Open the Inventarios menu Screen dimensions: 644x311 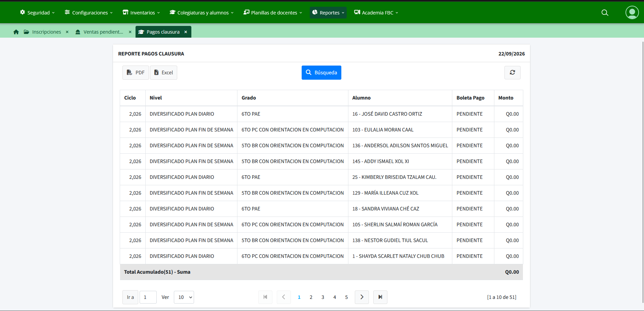(141, 13)
